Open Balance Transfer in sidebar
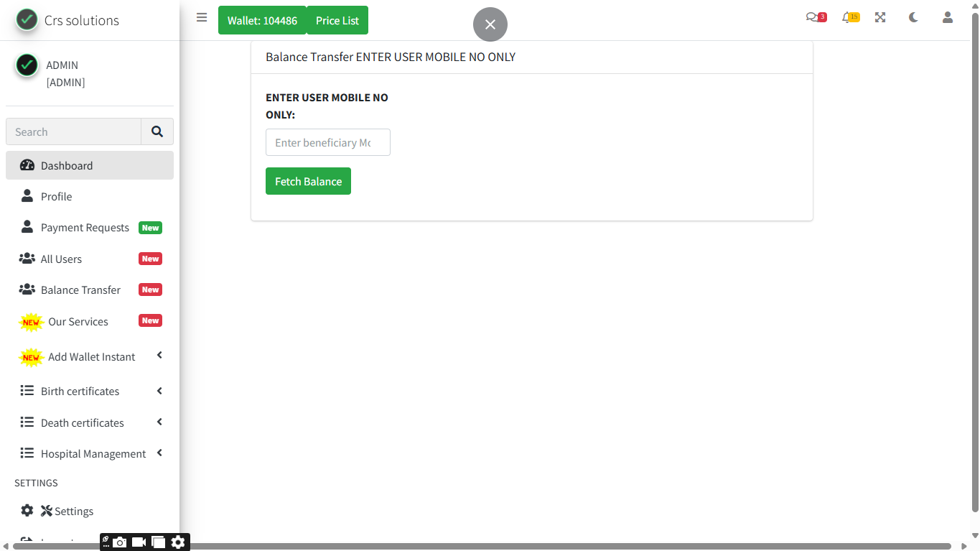Image resolution: width=980 pixels, height=551 pixels. [80, 290]
